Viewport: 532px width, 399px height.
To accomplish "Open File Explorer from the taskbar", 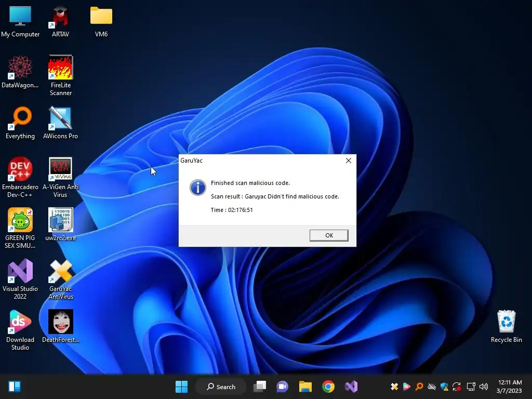I will (x=305, y=387).
